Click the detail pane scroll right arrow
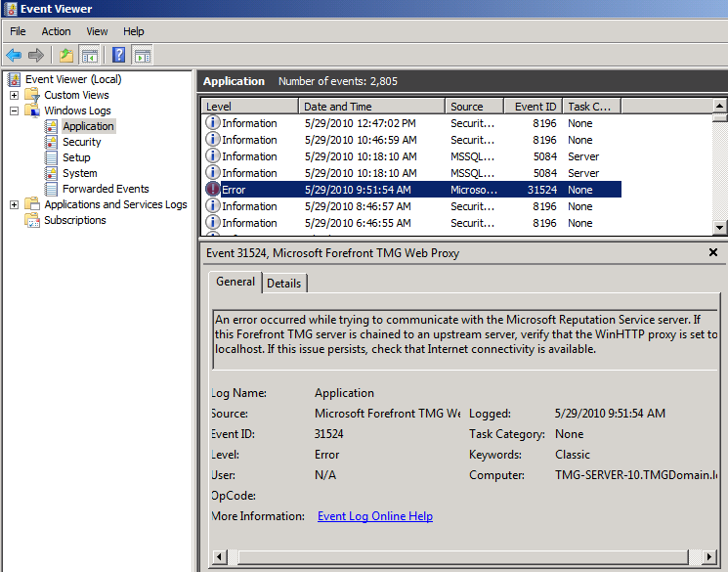 (x=708, y=556)
